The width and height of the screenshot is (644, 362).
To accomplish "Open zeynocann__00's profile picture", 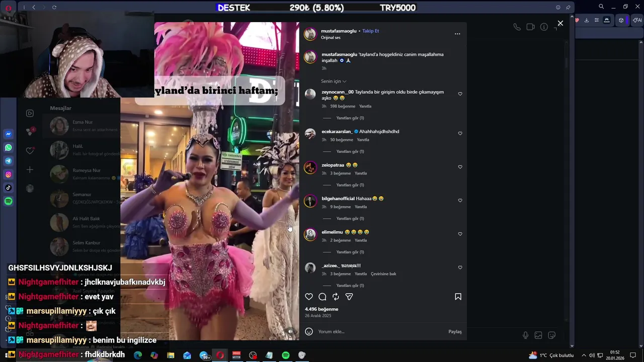I will (x=310, y=94).
